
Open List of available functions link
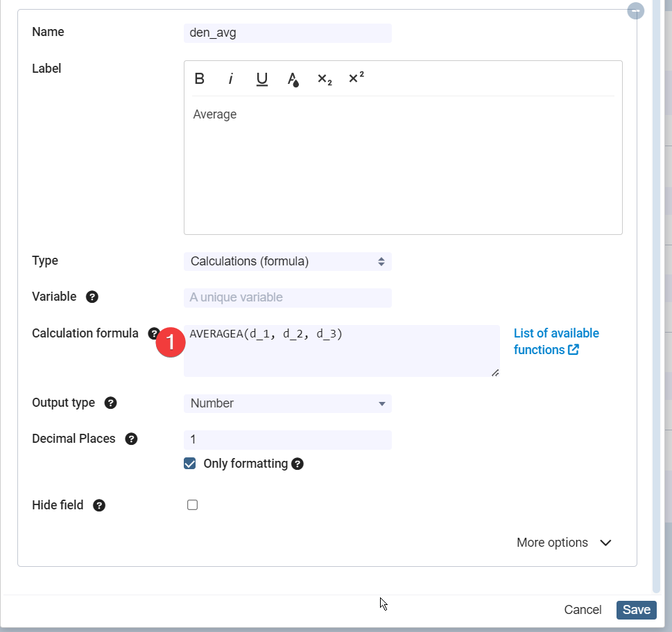[555, 342]
